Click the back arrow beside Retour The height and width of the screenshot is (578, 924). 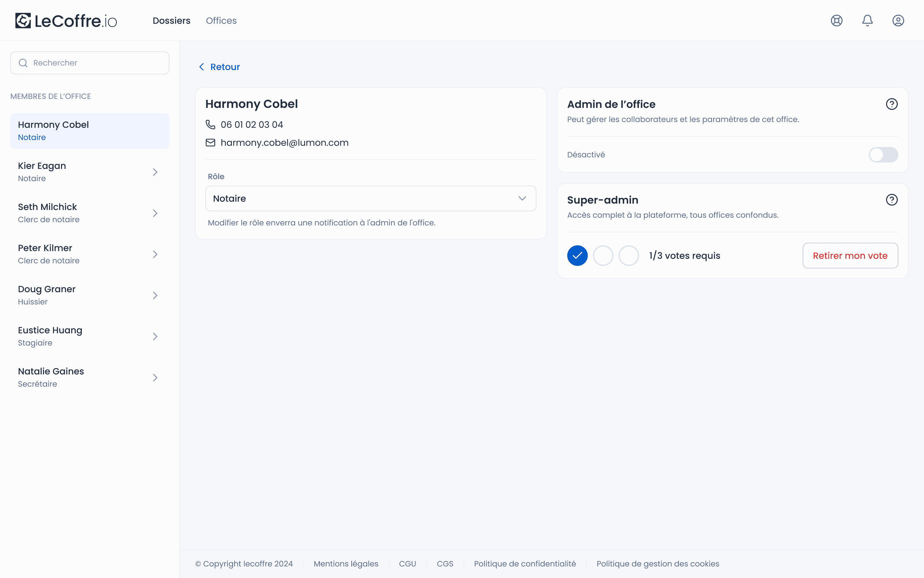point(201,67)
